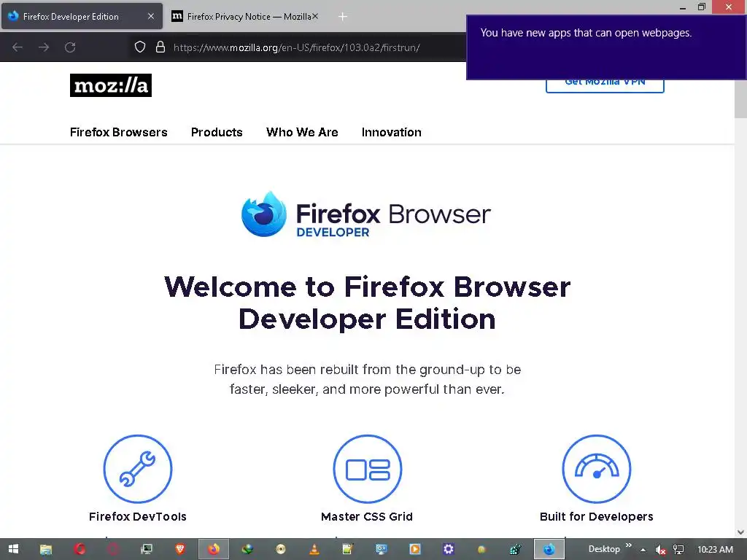Reload the current page
The width and height of the screenshot is (747, 560).
click(70, 47)
